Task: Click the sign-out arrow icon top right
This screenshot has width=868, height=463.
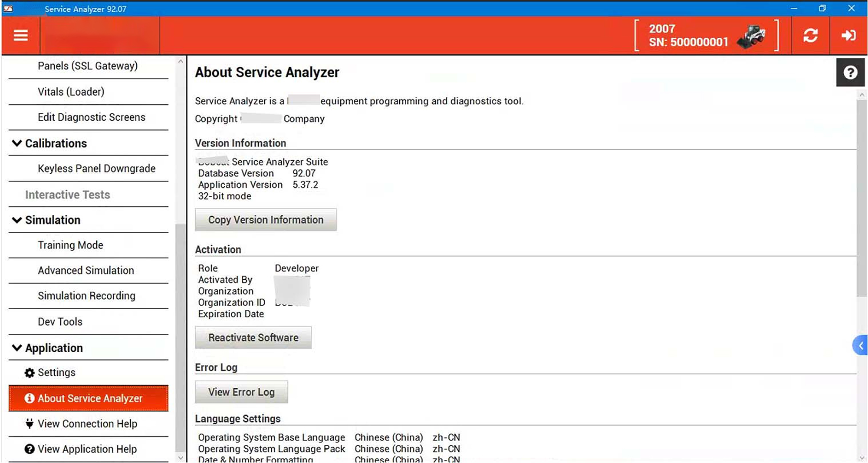Action: (848, 36)
